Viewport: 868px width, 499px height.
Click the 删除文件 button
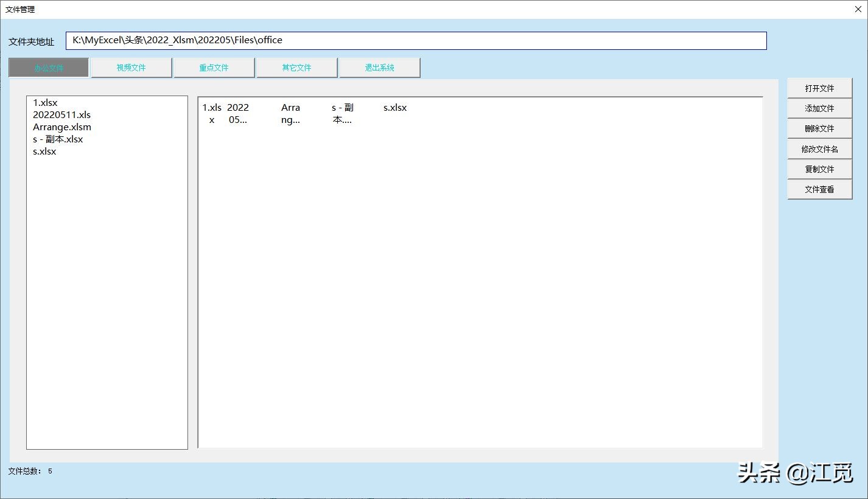(x=819, y=128)
